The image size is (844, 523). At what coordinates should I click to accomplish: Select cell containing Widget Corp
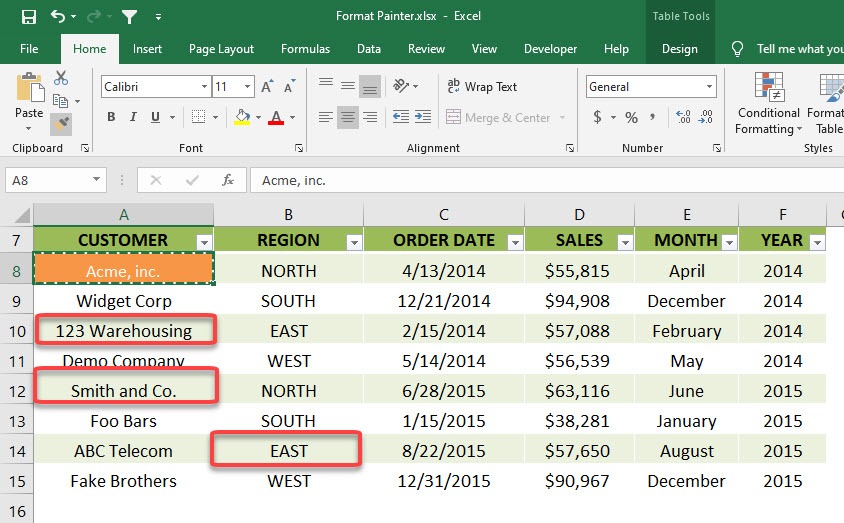(124, 301)
